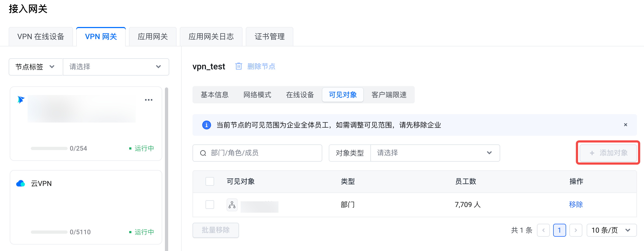
Task: Click the 添加对象 button
Action: coord(608,153)
